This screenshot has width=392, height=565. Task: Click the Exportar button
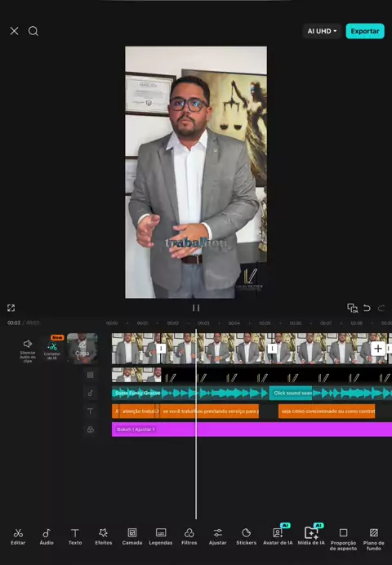point(365,31)
